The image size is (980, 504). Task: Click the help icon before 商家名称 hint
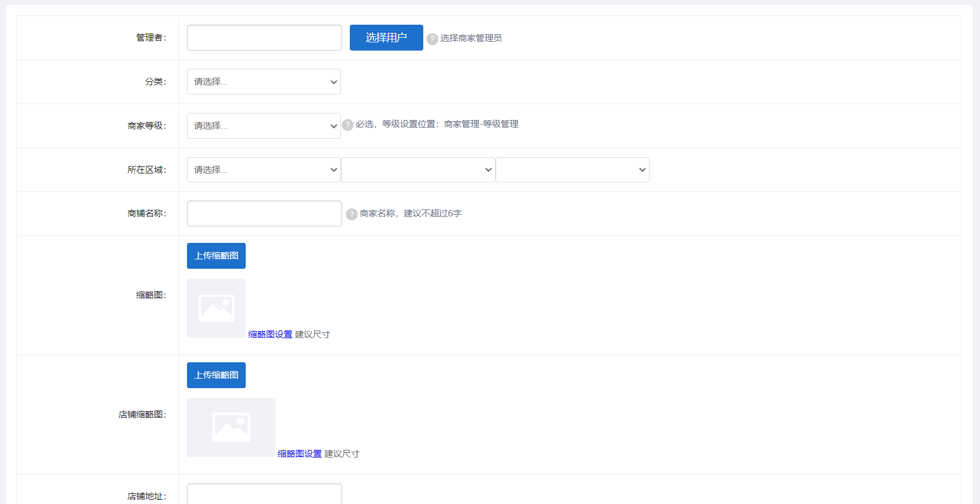pos(352,214)
